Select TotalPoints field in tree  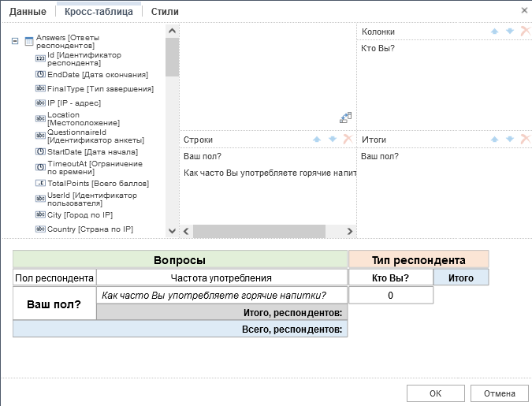tap(97, 183)
